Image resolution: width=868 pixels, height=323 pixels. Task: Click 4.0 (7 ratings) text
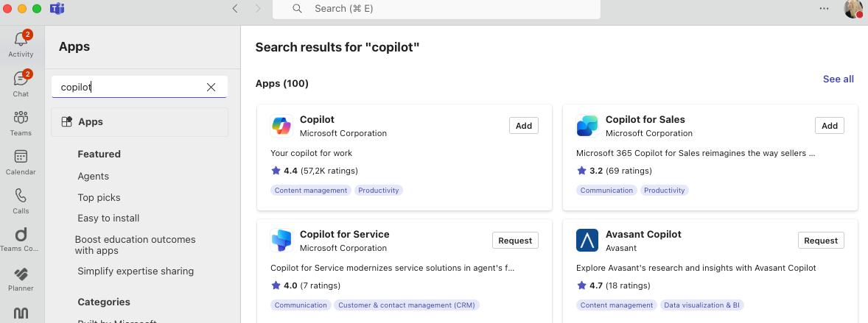pos(312,285)
